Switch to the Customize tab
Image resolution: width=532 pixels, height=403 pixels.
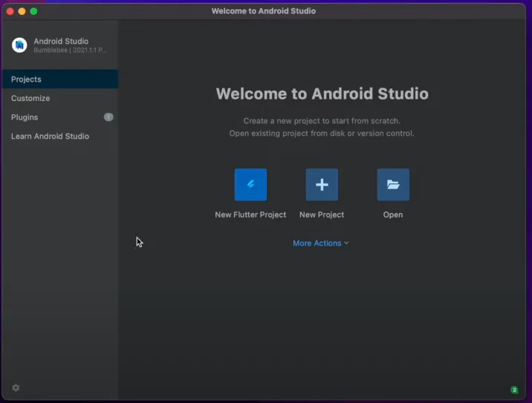point(30,98)
